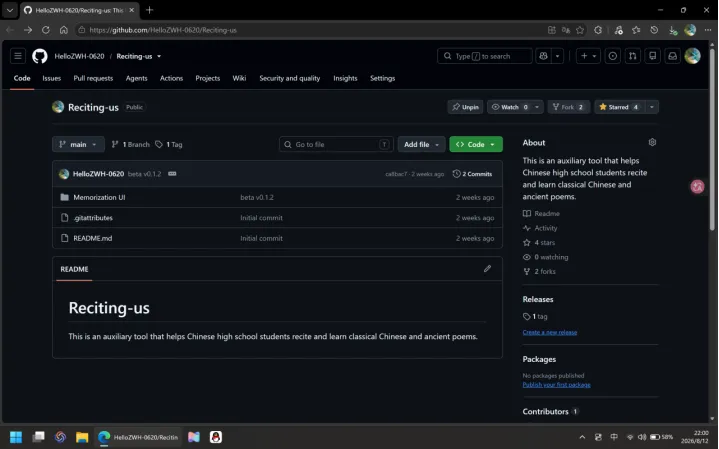Open the Memorization UI folder
Screen dimensions: 719x449
click(99, 197)
